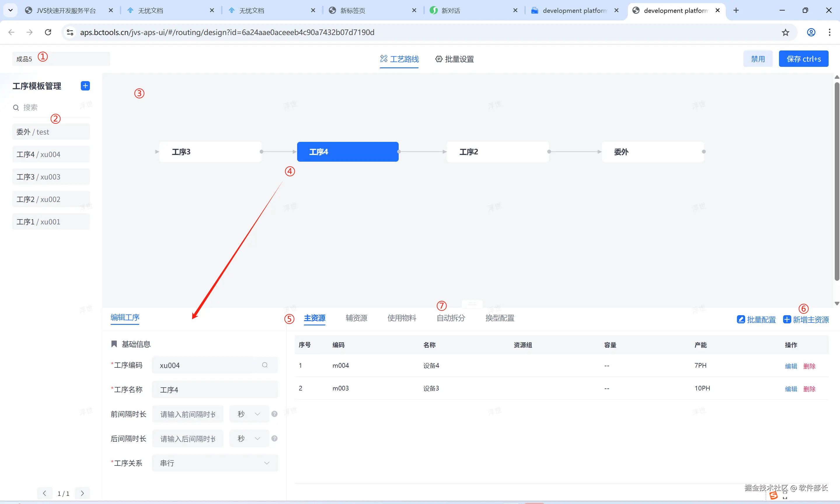Click the help icon next to 前间隔时长
The width and height of the screenshot is (840, 504).
point(274,414)
